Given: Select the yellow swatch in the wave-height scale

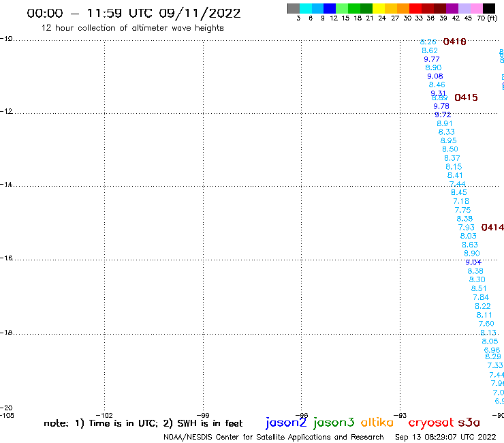Looking at the screenshot, I should (x=379, y=8).
